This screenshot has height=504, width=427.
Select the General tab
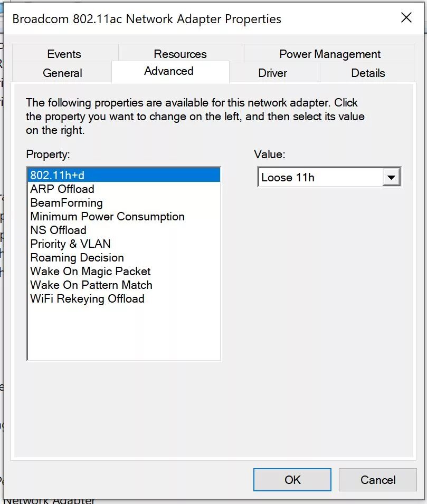(x=62, y=73)
